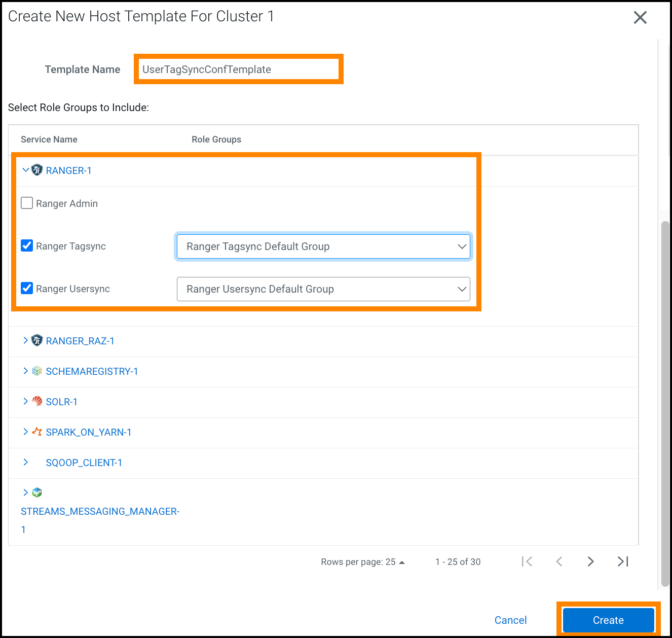
Task: Click the dialog's vertical scrollbar
Action: point(665,406)
